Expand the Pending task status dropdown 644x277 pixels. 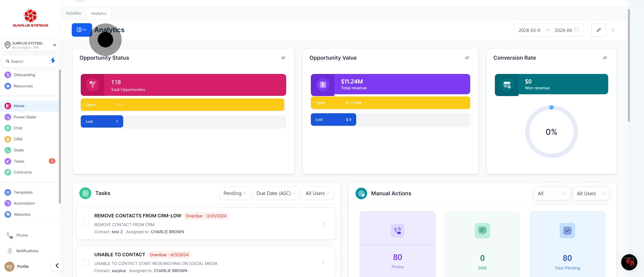[234, 193]
